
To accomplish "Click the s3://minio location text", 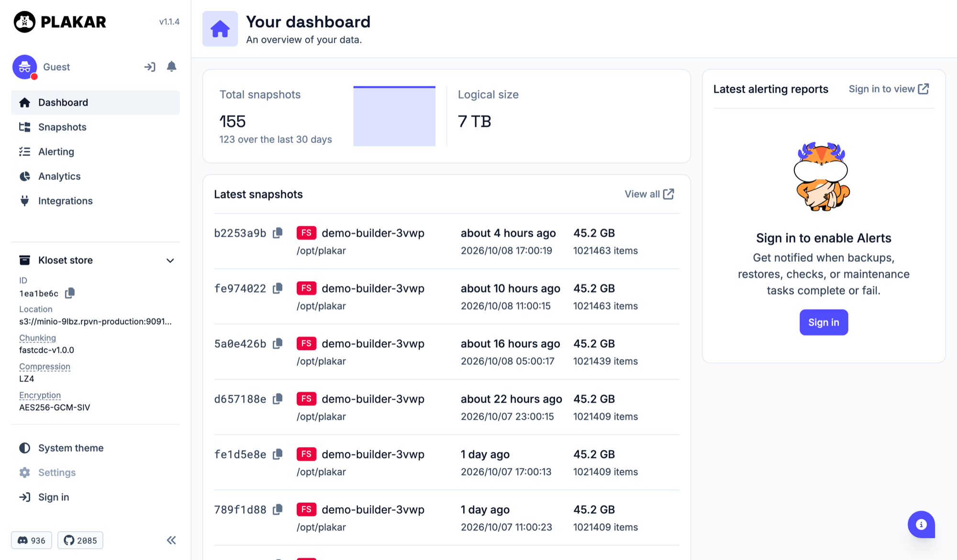I will [95, 321].
